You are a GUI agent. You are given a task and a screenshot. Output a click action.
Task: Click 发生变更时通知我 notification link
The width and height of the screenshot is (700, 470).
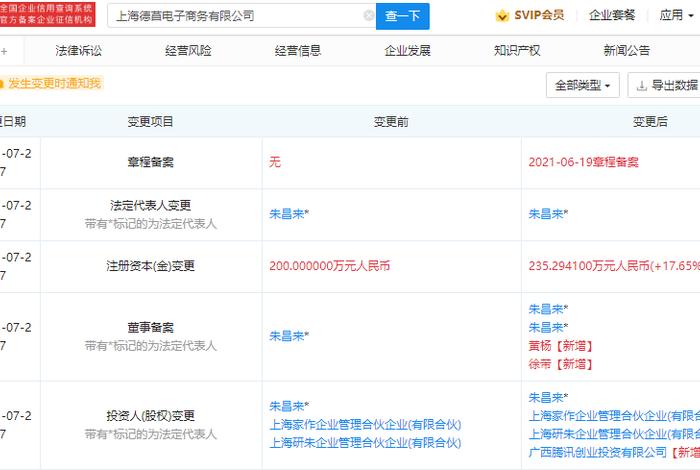coord(54,83)
